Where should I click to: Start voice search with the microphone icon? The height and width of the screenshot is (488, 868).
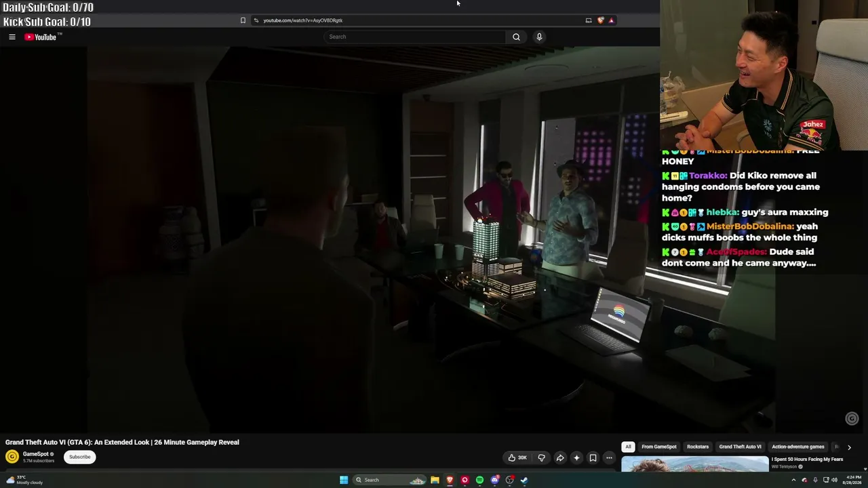coord(539,37)
